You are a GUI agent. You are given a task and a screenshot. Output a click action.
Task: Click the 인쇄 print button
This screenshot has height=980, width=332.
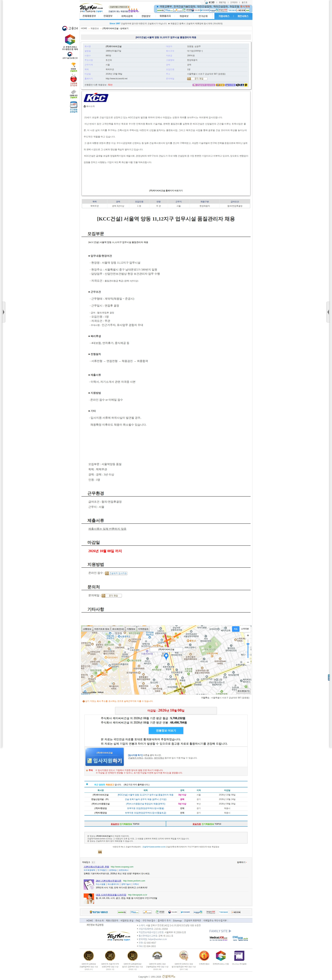point(220,85)
